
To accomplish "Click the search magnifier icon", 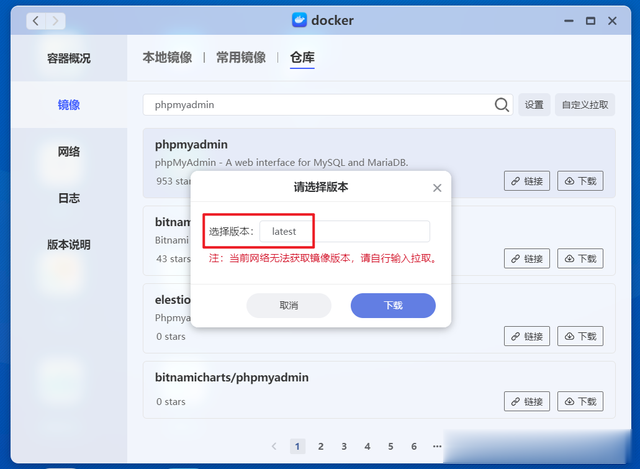I will click(x=502, y=105).
